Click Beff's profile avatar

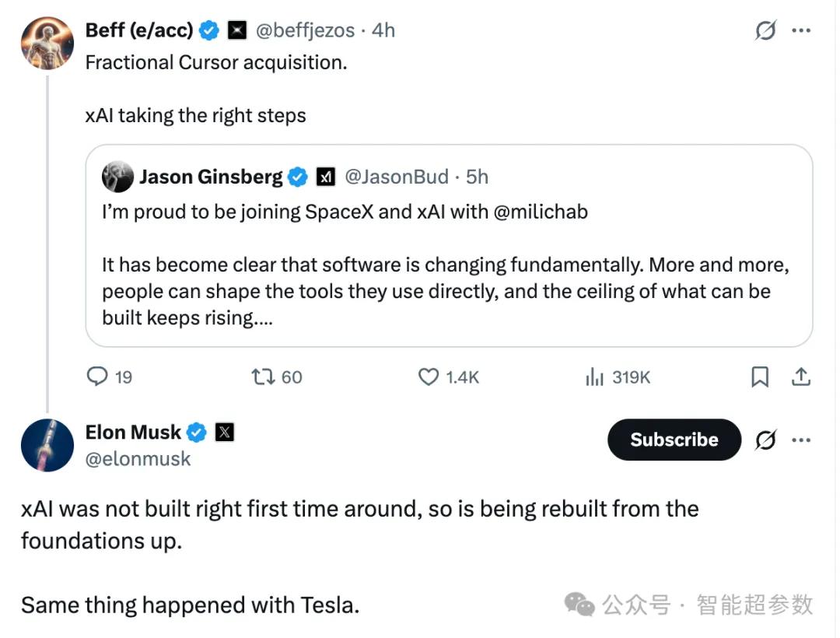pos(47,43)
